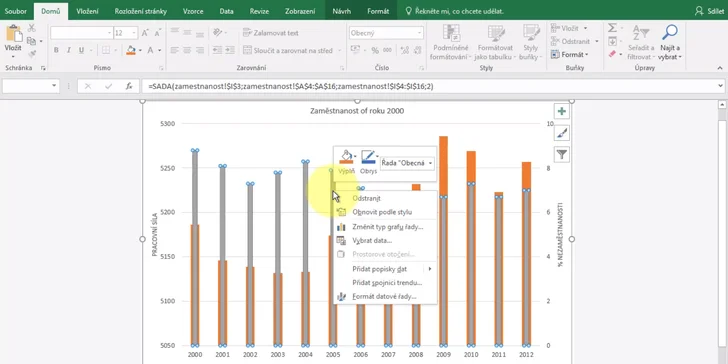Open borders icon in Písmo group
728x364 pixels.
(x=106, y=50)
